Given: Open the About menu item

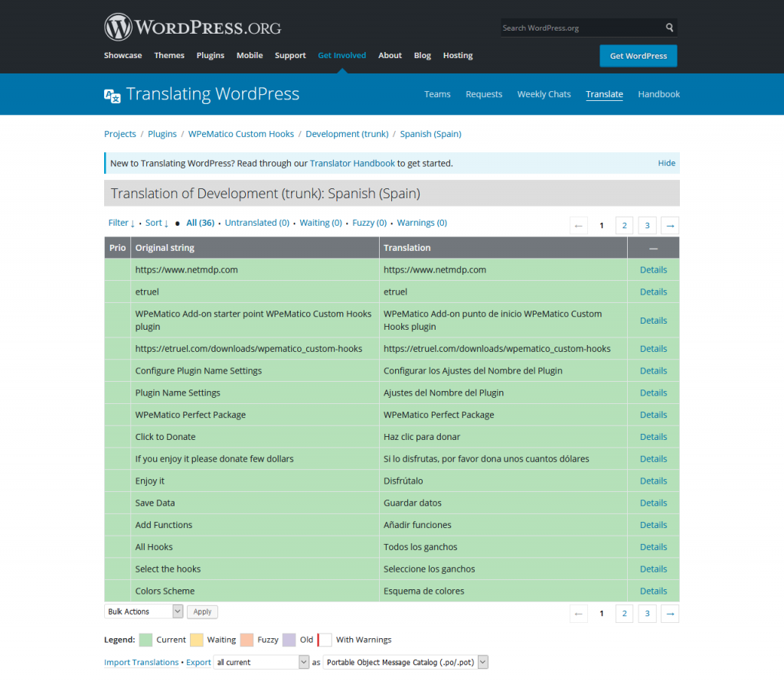Looking at the screenshot, I should 390,55.
